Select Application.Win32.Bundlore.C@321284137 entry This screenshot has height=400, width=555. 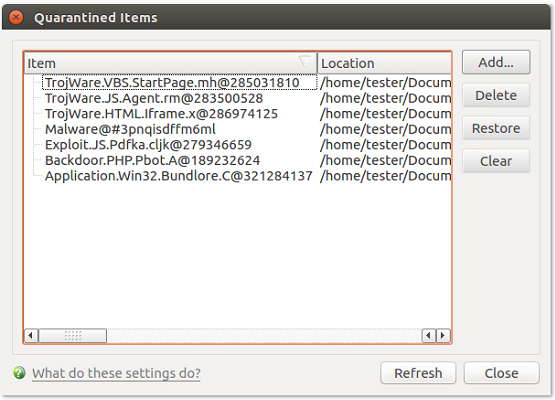[179, 176]
